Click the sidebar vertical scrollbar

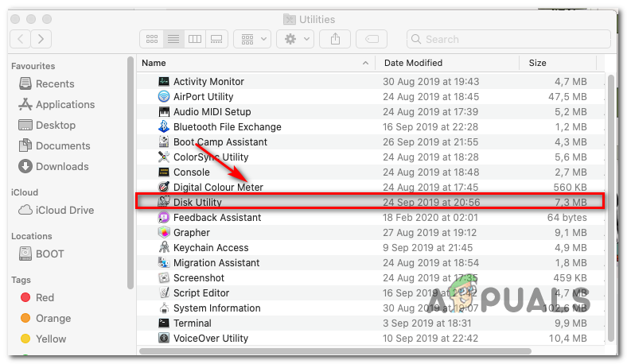click(x=130, y=172)
